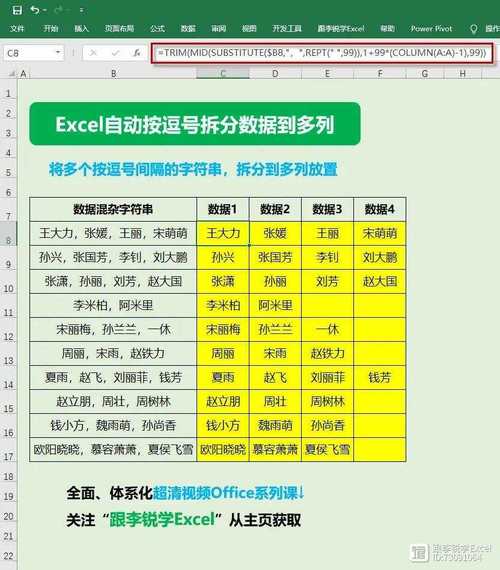Undo the last action

click(x=35, y=10)
